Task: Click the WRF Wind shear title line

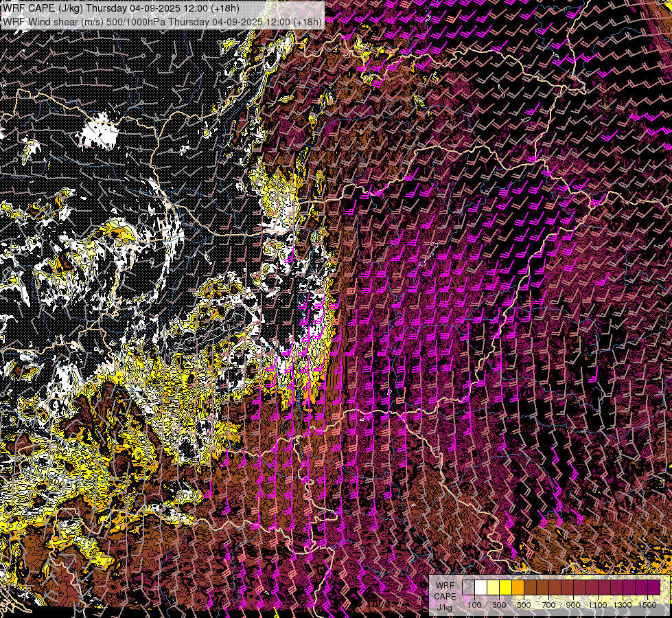Action: (x=163, y=22)
